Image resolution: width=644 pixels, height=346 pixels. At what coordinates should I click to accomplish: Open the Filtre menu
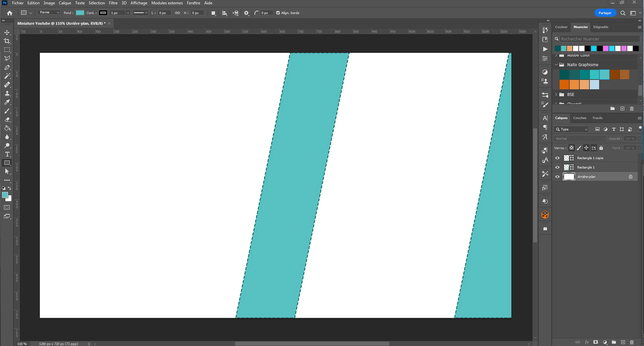click(113, 3)
